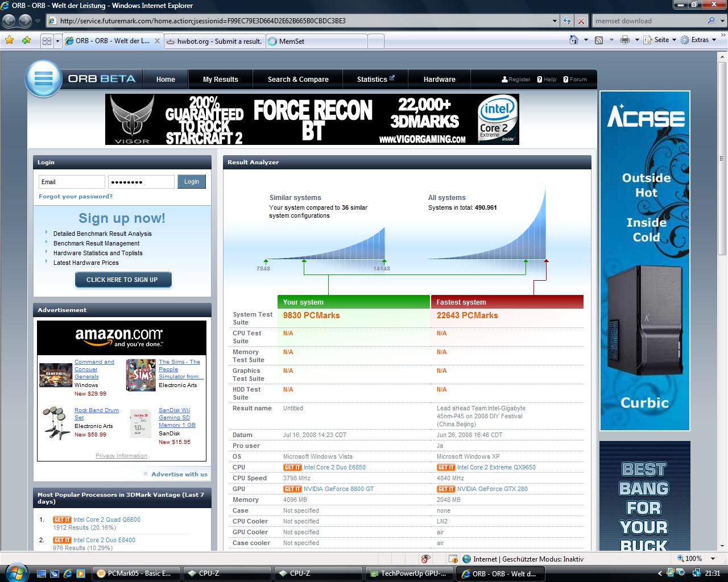The width and height of the screenshot is (728, 582).
Task: Click the Forum link
Action: click(x=575, y=80)
